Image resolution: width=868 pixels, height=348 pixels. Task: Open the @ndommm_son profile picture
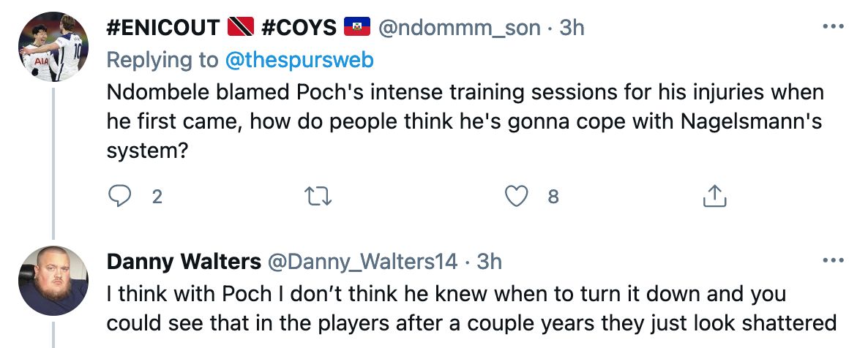[53, 48]
